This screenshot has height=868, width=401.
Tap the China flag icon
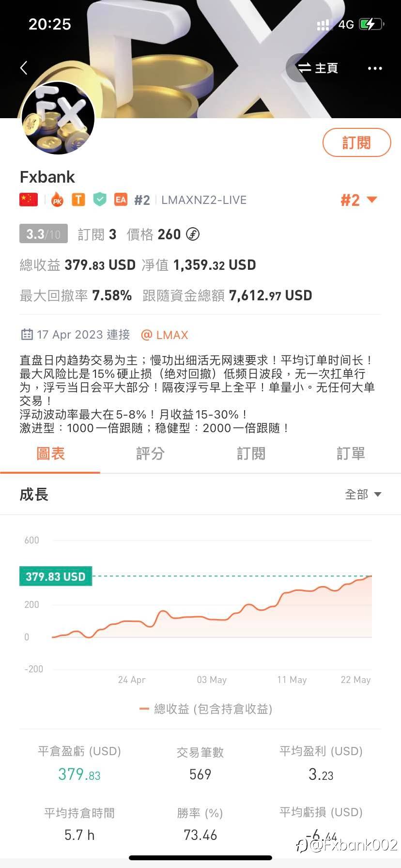[x=29, y=200]
